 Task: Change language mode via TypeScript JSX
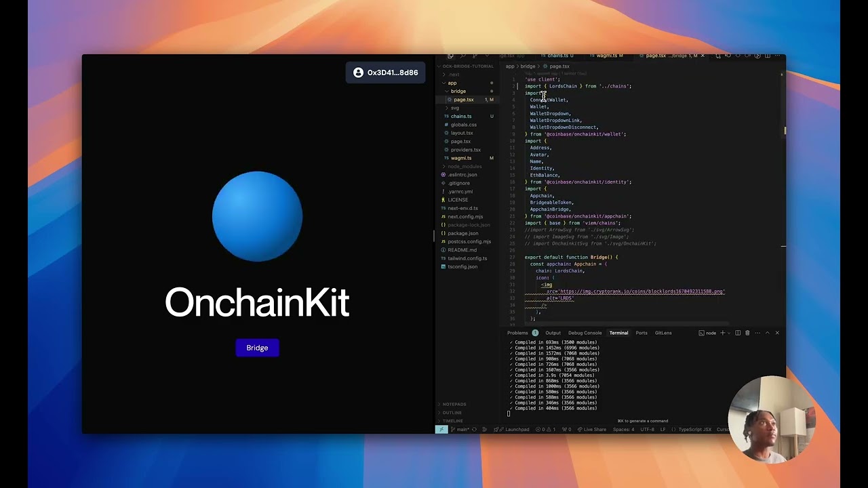(x=695, y=429)
